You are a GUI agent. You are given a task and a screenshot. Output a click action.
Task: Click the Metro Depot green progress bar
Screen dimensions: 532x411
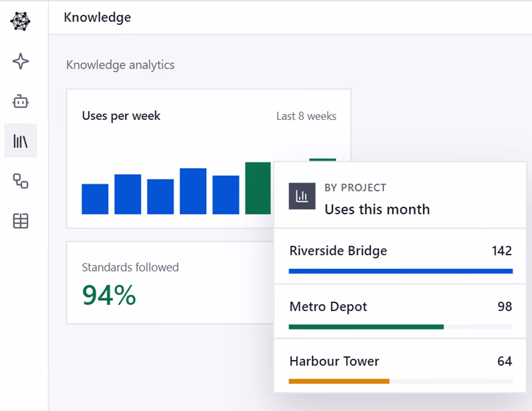point(366,327)
